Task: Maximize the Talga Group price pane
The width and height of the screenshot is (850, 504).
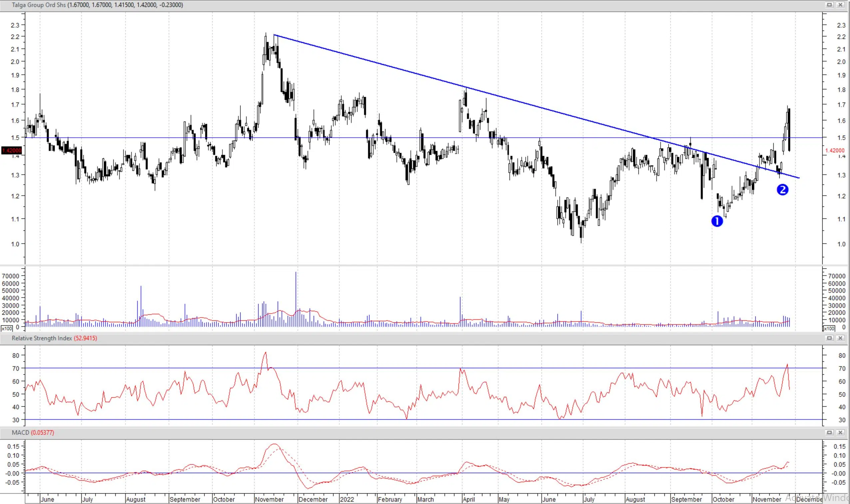Action: pyautogui.click(x=829, y=5)
